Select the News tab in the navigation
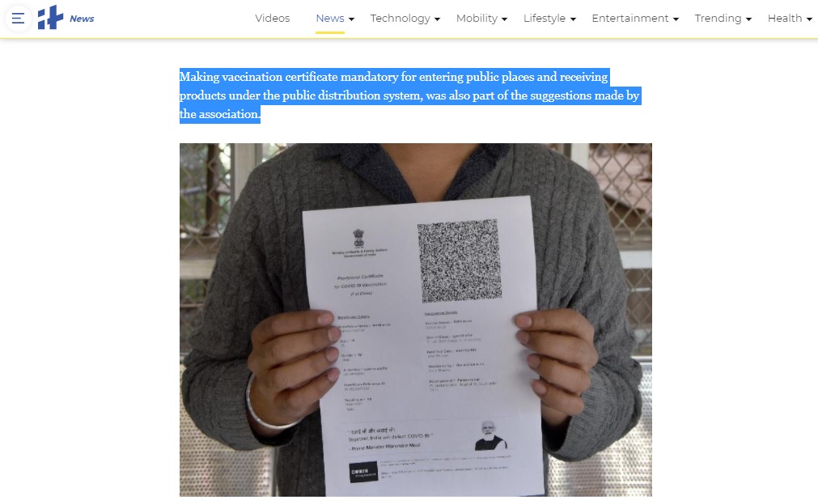The width and height of the screenshot is (818, 504). tap(329, 19)
